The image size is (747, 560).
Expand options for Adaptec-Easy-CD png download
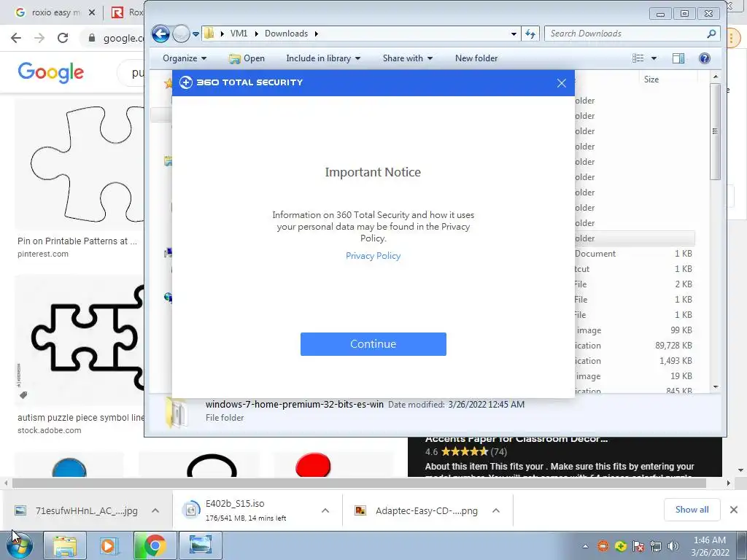point(496,510)
